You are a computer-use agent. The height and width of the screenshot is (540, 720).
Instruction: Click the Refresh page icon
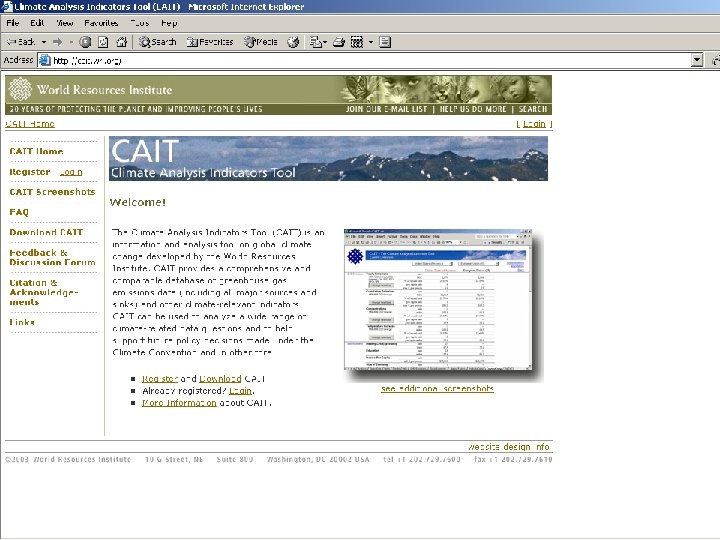[x=103, y=42]
